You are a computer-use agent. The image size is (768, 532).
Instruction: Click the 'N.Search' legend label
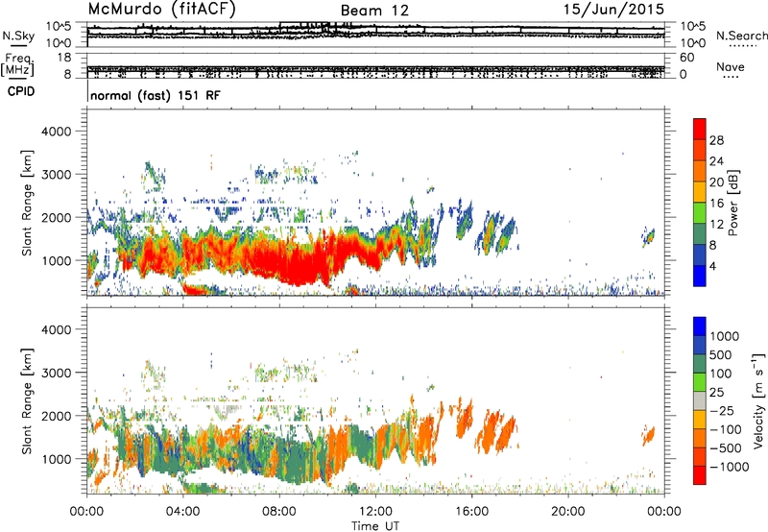click(741, 36)
